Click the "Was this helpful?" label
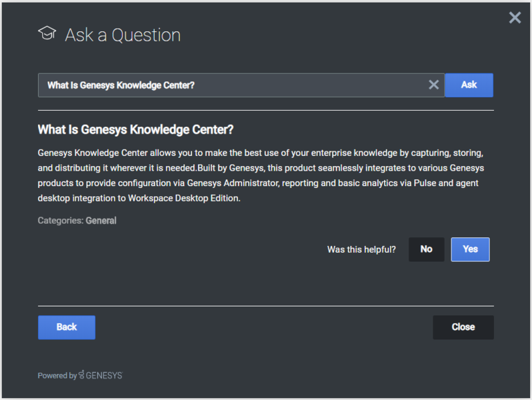Screen dimensions: 532x400 click(x=361, y=249)
